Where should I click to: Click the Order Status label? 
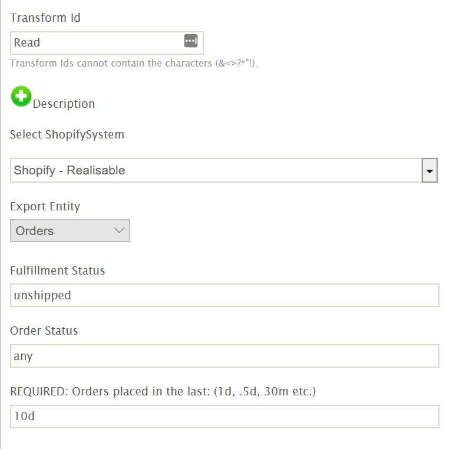point(44,331)
